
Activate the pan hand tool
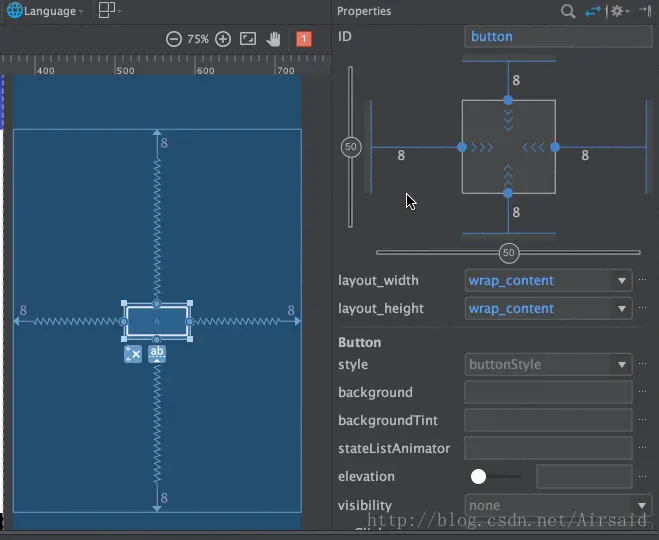(x=274, y=39)
